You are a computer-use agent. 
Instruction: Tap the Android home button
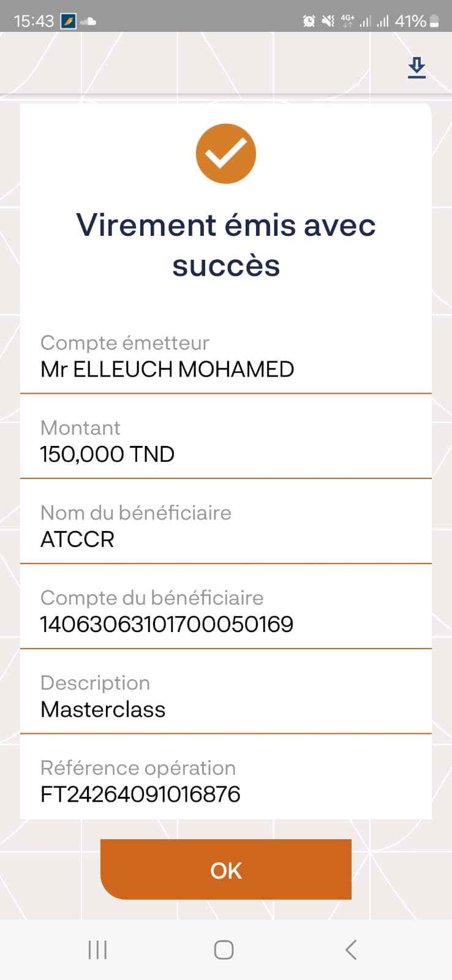tap(224, 950)
